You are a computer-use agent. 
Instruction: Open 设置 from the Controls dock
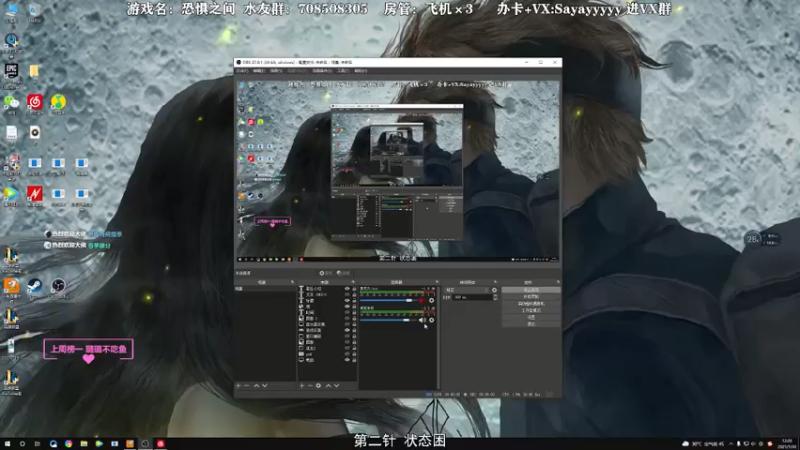click(x=531, y=317)
